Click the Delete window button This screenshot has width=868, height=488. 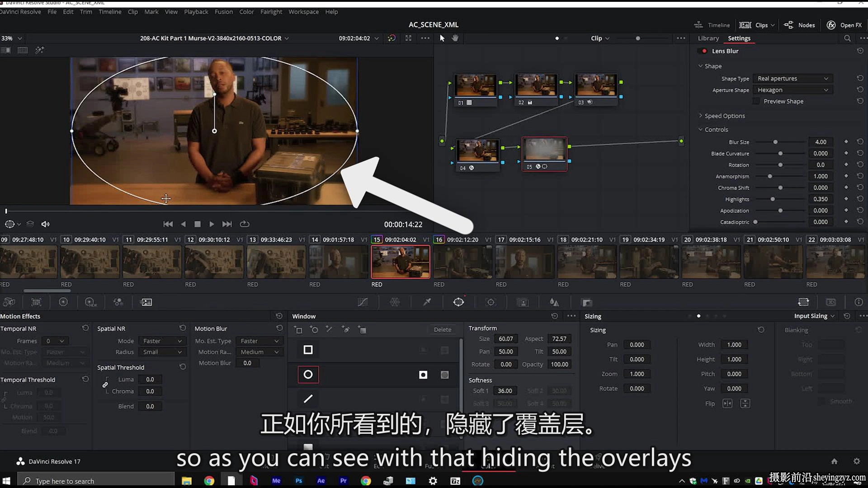coord(442,329)
